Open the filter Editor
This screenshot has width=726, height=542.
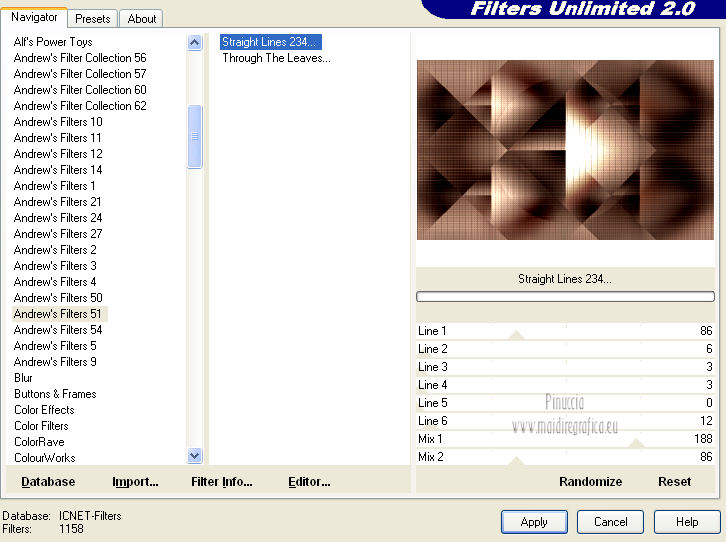pos(309,482)
